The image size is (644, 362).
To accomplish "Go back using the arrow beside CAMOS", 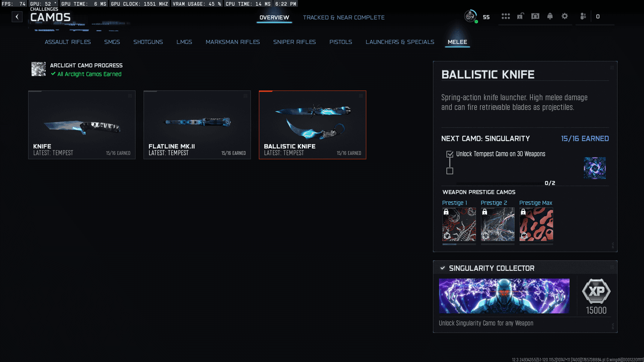I will [x=17, y=17].
